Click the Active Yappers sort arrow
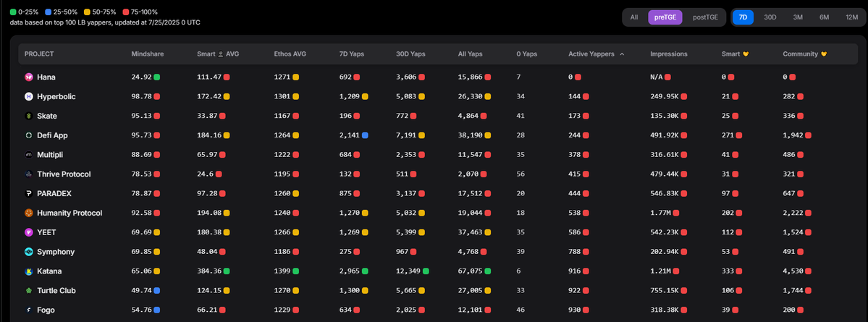The width and height of the screenshot is (868, 322). coord(622,54)
